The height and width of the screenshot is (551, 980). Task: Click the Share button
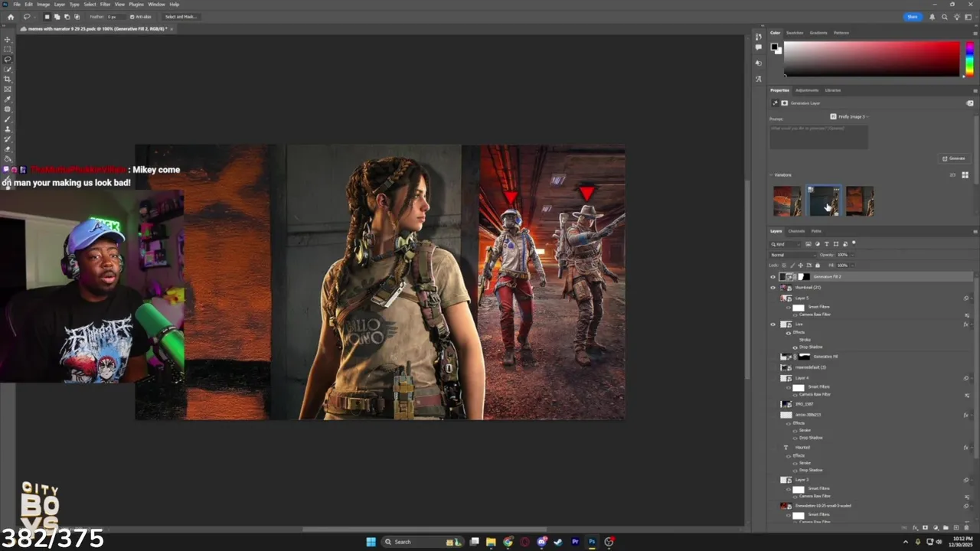pos(913,17)
